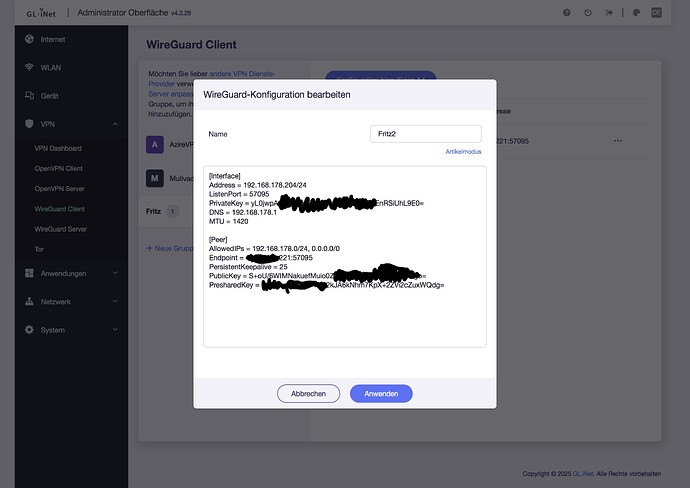This screenshot has width=690, height=488.
Task: Click the Internet label in the sidebar
Action: pos(53,39)
